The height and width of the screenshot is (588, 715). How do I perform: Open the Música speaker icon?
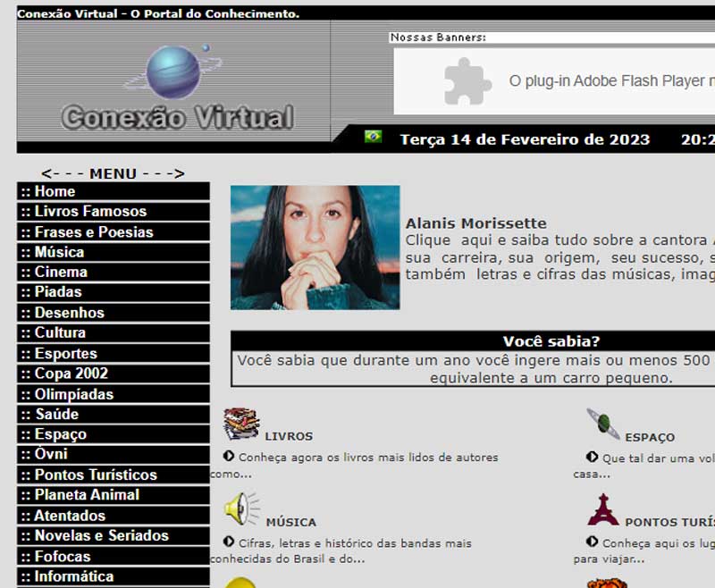pos(241,508)
